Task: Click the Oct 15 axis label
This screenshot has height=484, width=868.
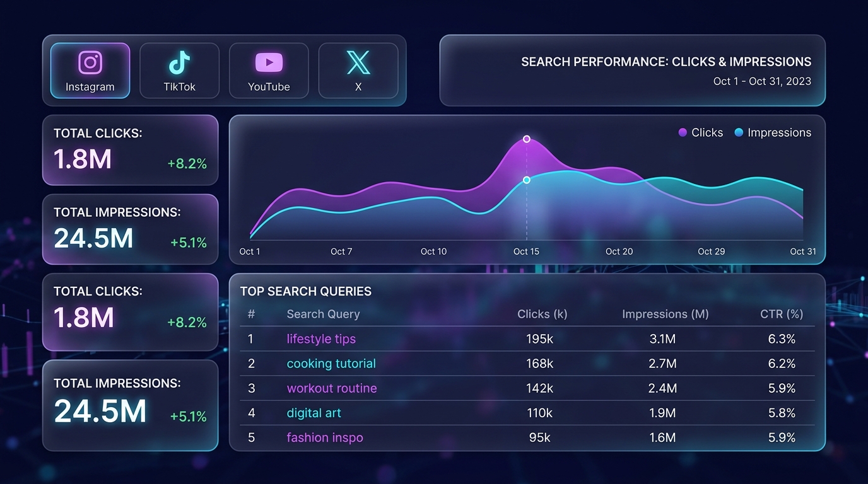Action: [x=526, y=251]
